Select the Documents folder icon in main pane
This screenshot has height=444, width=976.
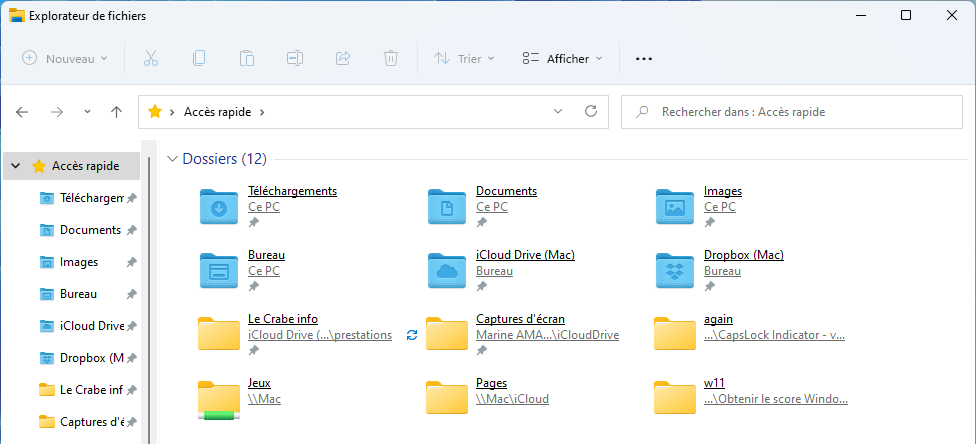[x=447, y=206]
